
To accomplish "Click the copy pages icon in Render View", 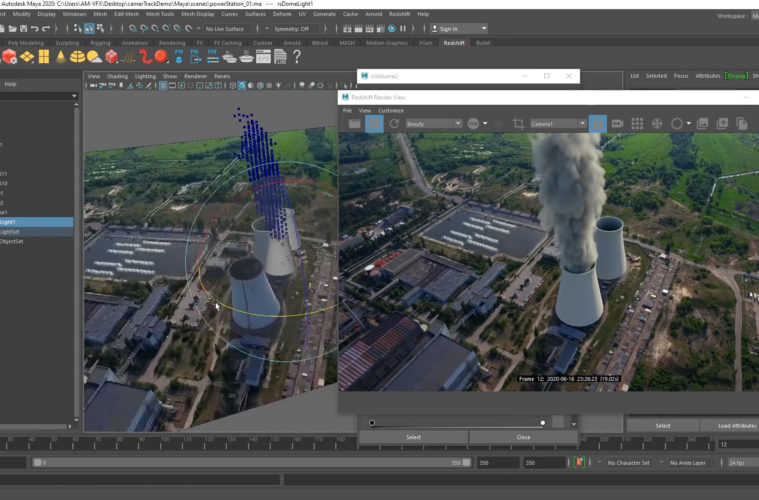I will (742, 124).
